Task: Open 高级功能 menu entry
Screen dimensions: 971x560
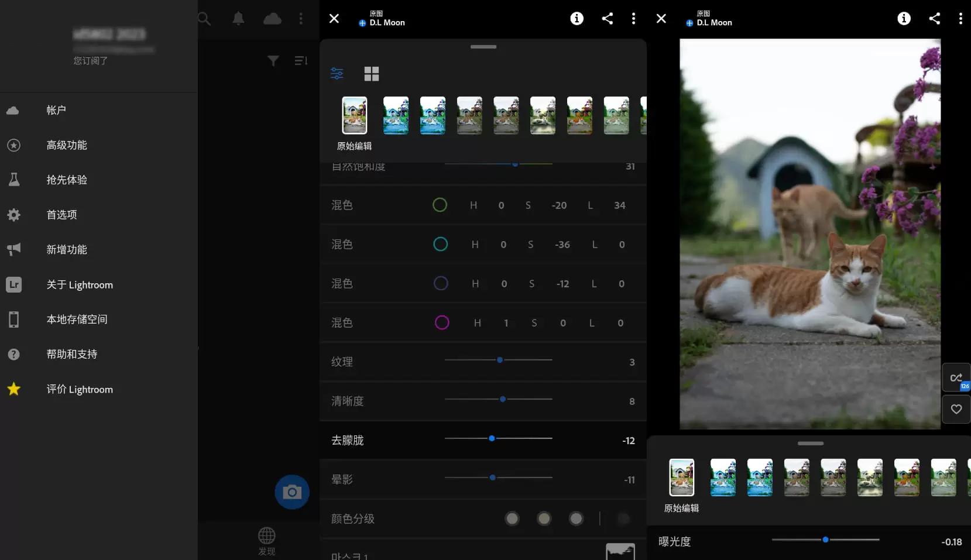Action: coord(99,145)
